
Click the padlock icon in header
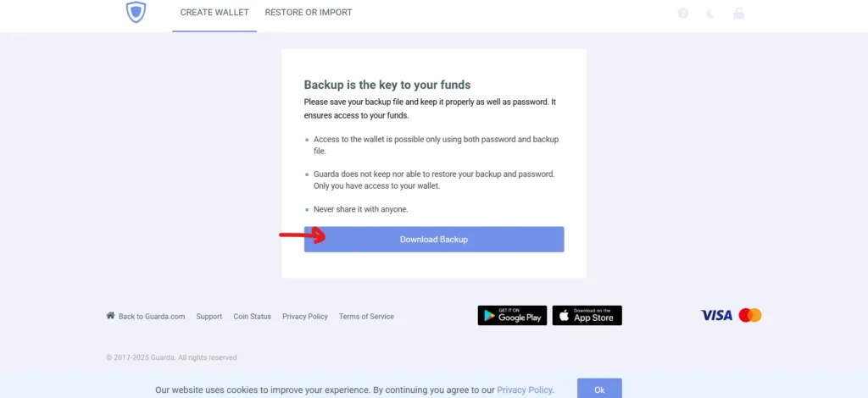tap(738, 14)
